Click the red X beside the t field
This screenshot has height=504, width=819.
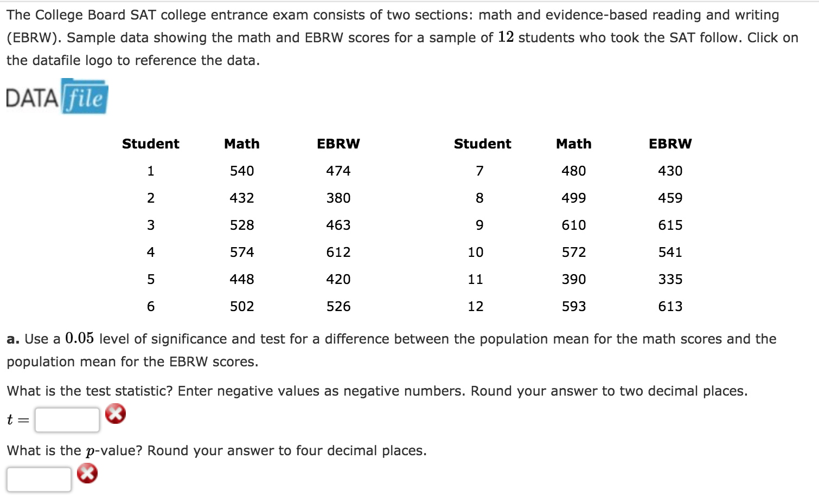pos(115,414)
